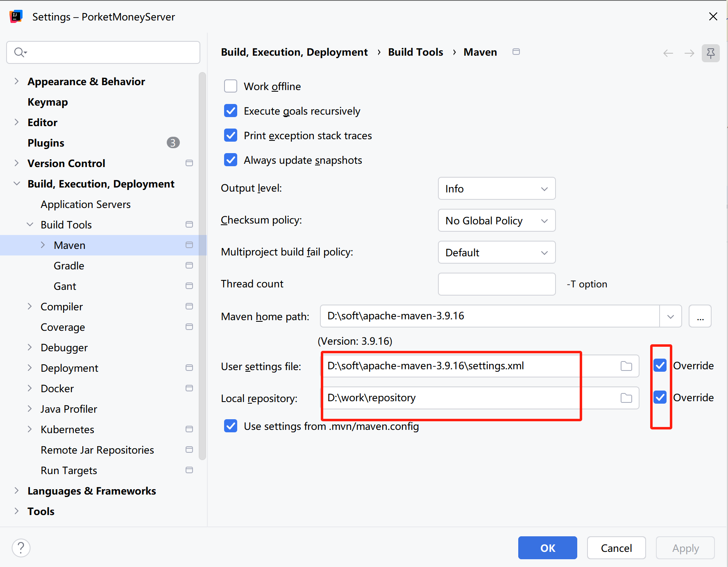The image size is (728, 567).
Task: Open the Keymap settings page
Action: pos(48,102)
